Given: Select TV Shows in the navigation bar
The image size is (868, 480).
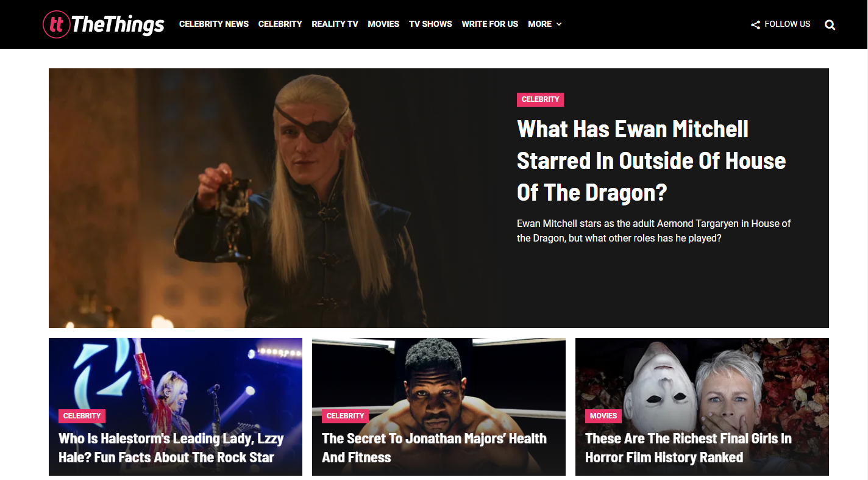Looking at the screenshot, I should (x=430, y=24).
